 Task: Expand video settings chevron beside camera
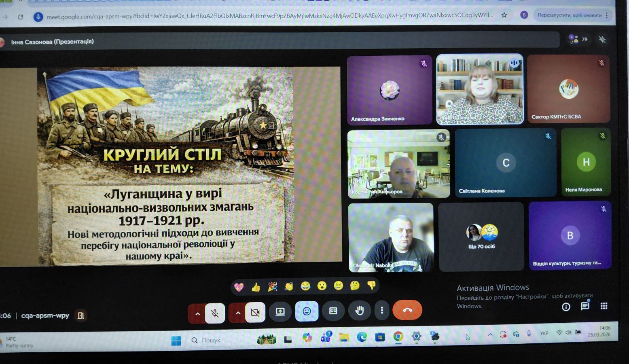(237, 313)
